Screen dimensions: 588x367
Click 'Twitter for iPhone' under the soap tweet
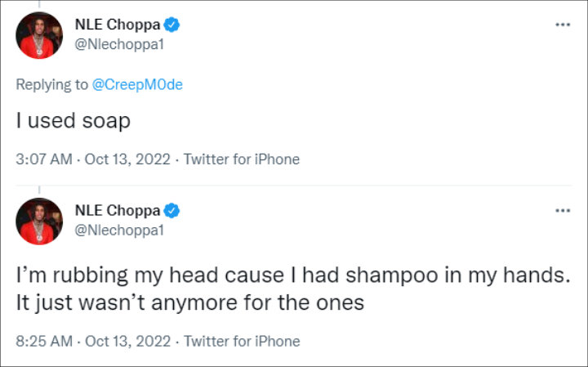tap(242, 159)
